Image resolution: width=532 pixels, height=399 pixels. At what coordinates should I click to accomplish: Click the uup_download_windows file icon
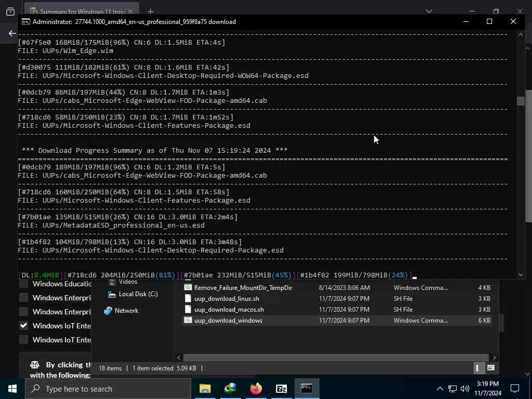(188, 320)
